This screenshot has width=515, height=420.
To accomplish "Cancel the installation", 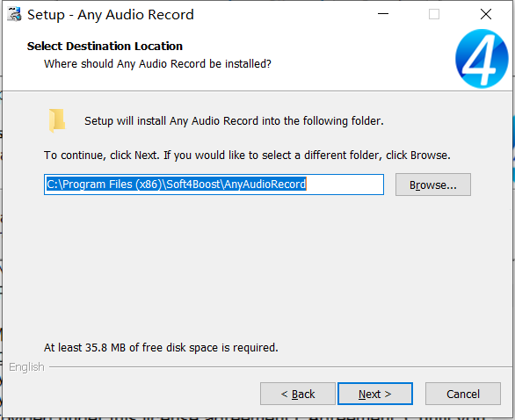I will 463,394.
